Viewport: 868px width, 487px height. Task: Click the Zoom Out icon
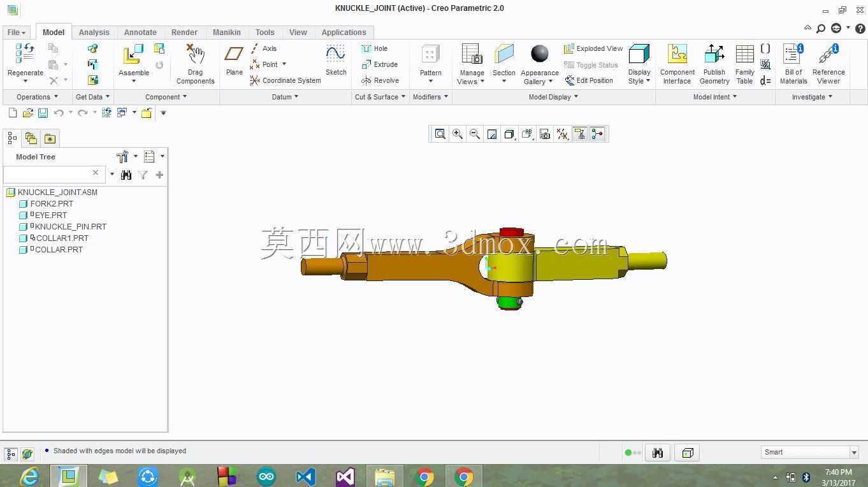pyautogui.click(x=475, y=134)
